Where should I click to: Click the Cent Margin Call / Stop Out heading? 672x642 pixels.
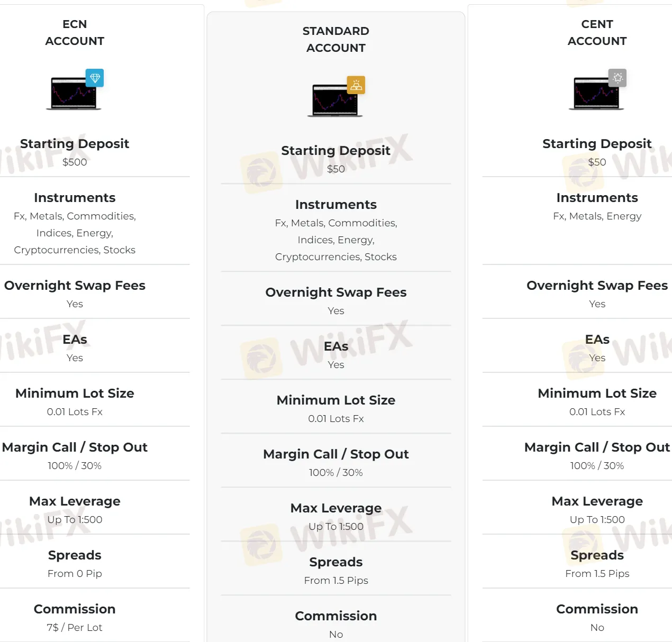597,447
